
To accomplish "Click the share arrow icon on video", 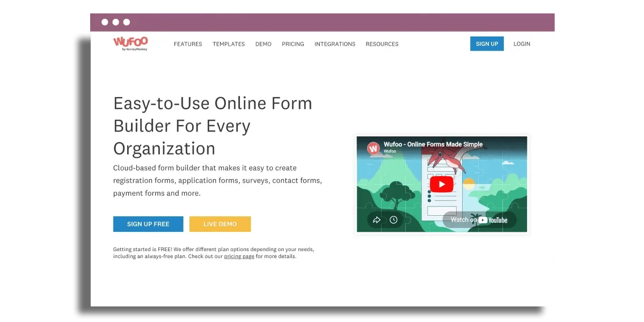I will pyautogui.click(x=377, y=219).
